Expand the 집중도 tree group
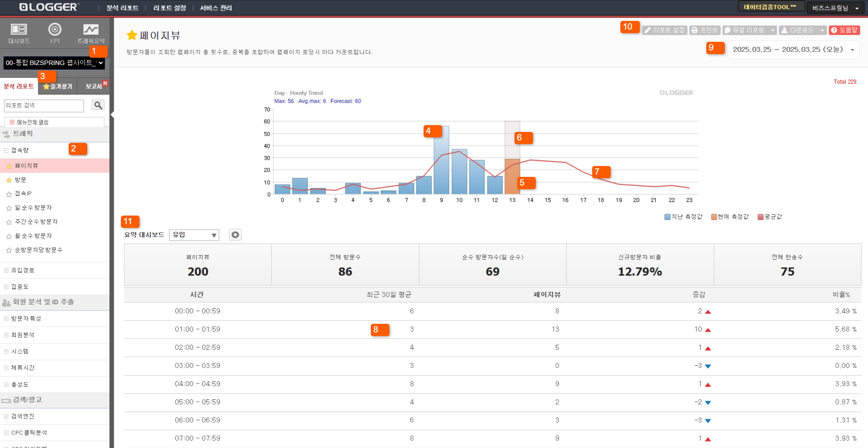The image size is (868, 448). pyautogui.click(x=6, y=287)
